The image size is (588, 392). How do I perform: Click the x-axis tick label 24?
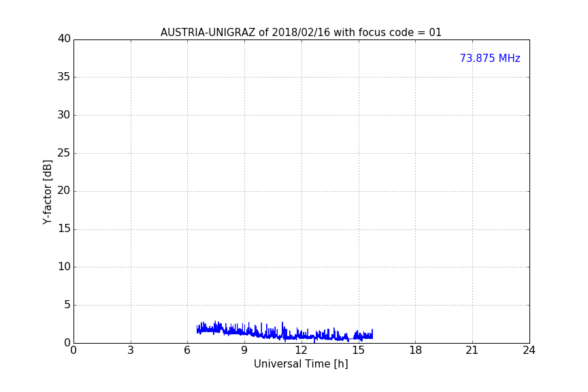pos(529,350)
